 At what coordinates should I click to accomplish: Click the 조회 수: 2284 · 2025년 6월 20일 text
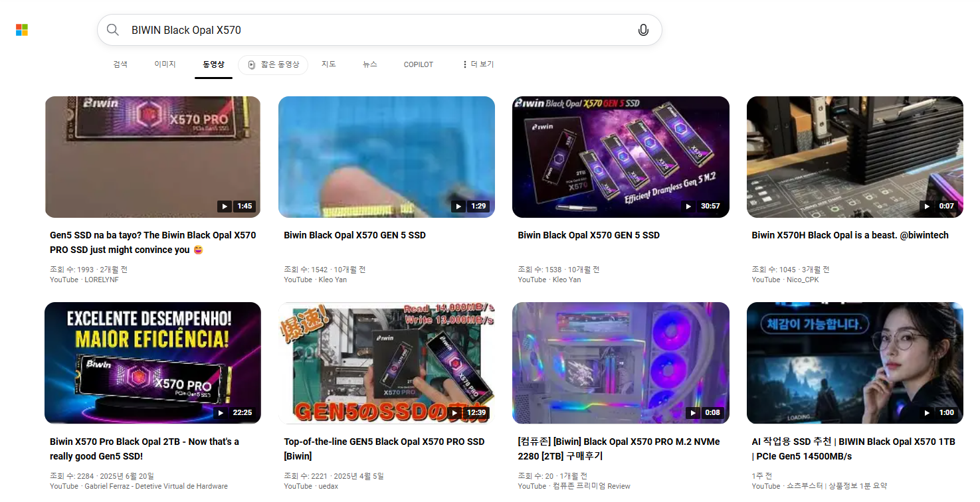[x=102, y=476]
